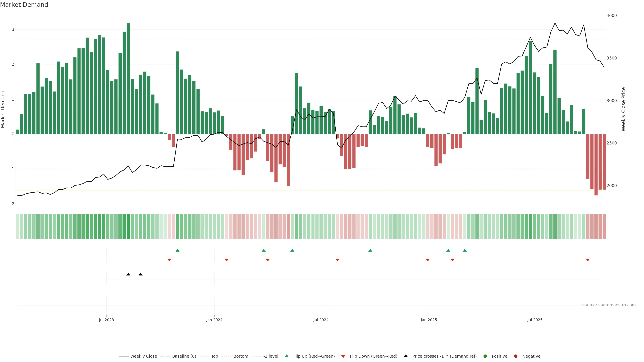Click Flip Up green triangle legend icon
The image size is (644, 362).
tap(287, 356)
